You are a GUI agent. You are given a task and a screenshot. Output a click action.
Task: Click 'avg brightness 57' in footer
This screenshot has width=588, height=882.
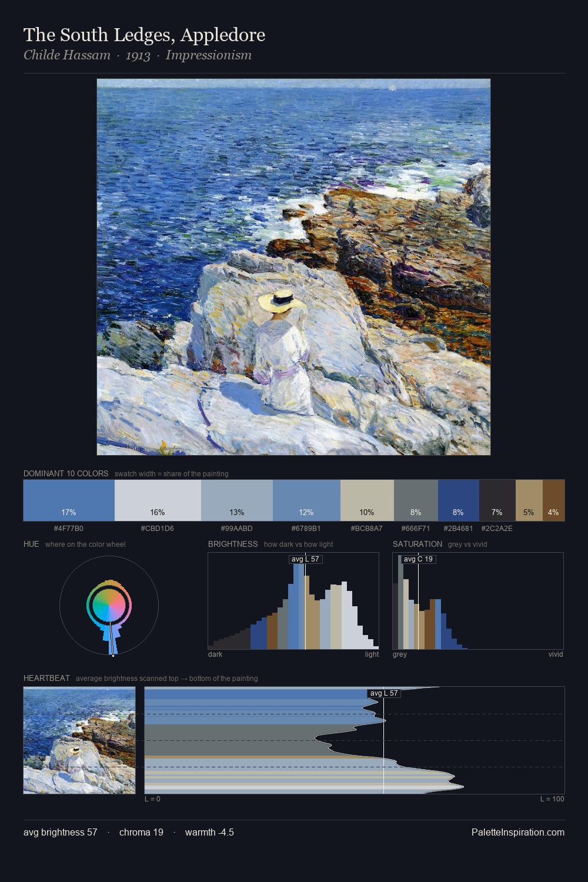61,832
